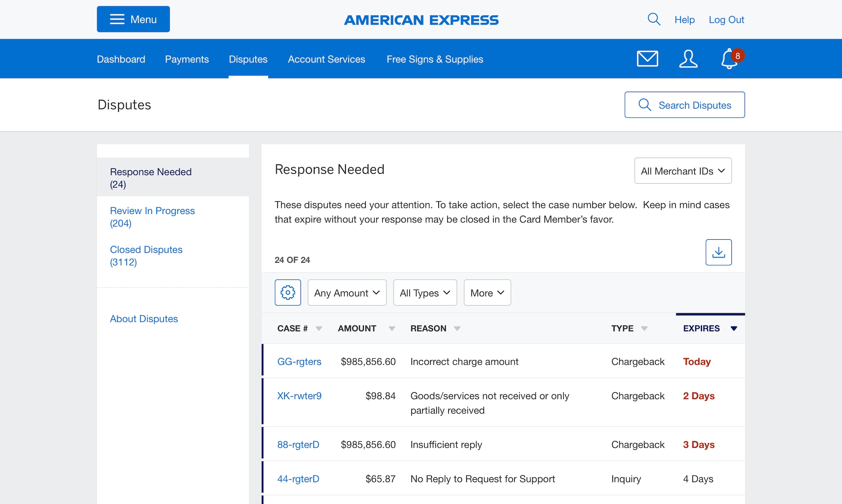
Task: Open the user profile icon
Action: tap(688, 59)
